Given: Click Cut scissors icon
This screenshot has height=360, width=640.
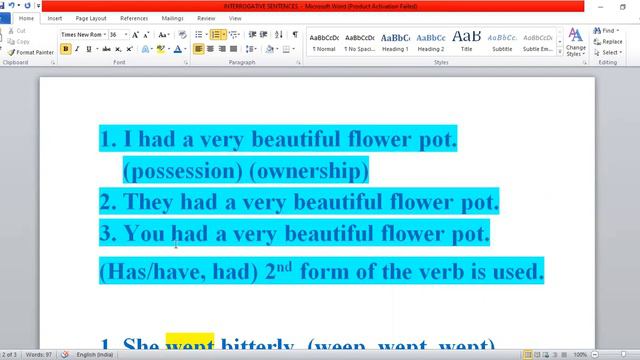Looking at the screenshot, I should 11,31.
